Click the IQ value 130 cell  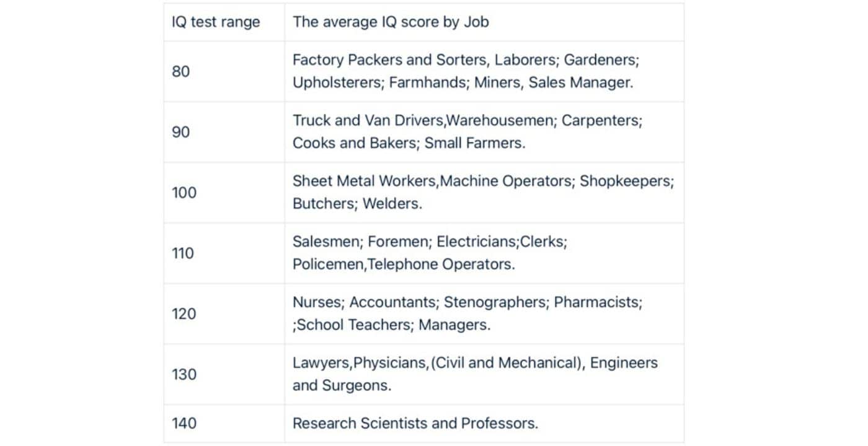224,375
